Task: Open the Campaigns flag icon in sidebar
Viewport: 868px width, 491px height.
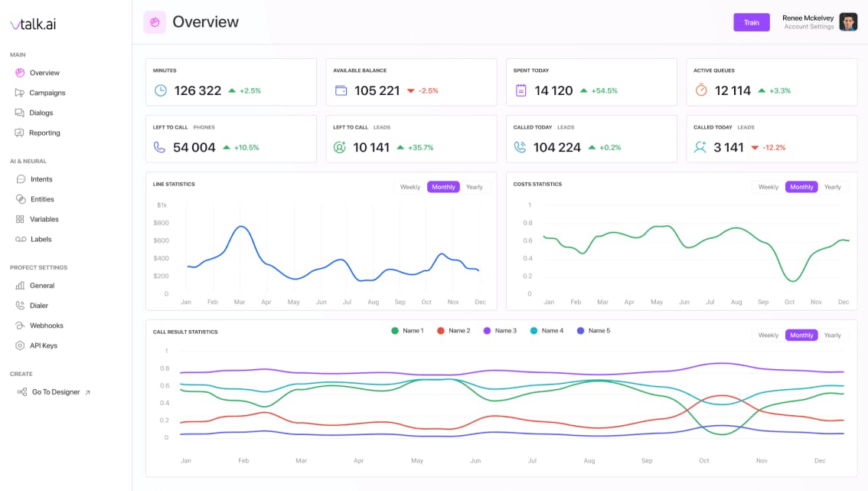Action: [19, 93]
